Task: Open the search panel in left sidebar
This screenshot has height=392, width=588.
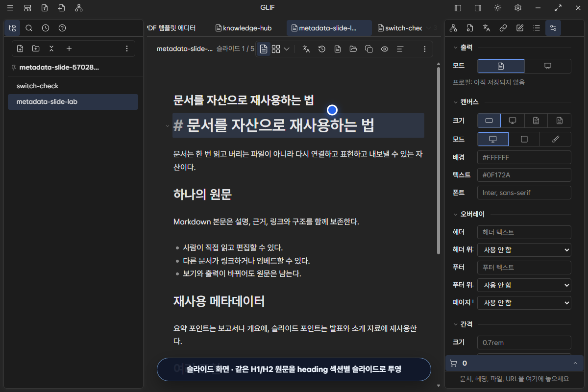Action: (x=29, y=28)
